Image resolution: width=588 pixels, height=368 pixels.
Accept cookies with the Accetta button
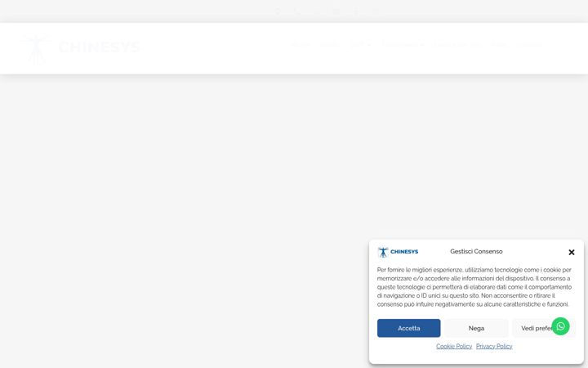pos(409,328)
